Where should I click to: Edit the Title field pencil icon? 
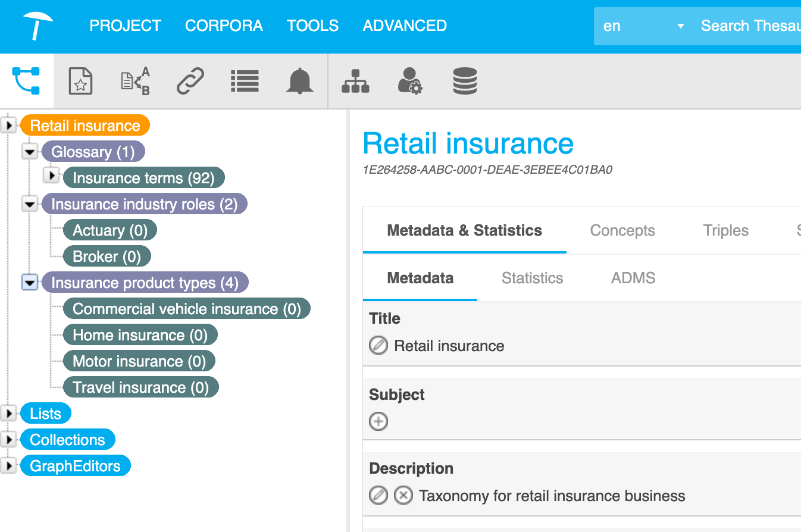click(x=378, y=345)
